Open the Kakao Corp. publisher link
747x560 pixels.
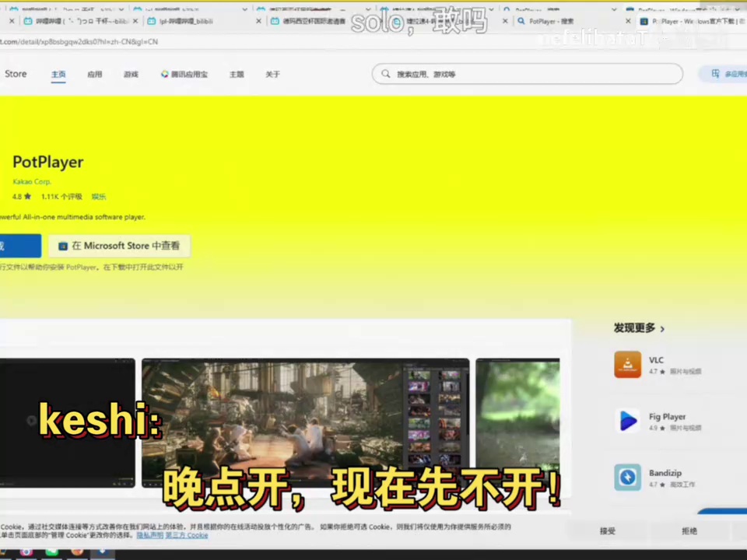(31, 181)
